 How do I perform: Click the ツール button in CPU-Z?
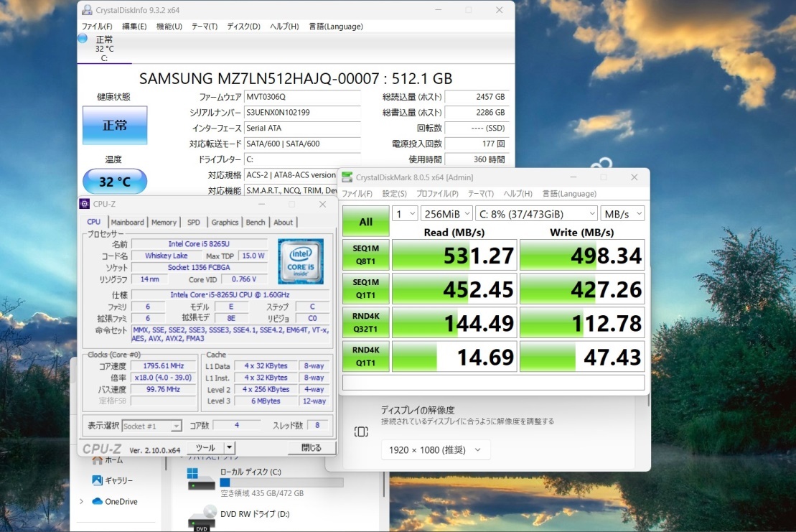coord(205,447)
